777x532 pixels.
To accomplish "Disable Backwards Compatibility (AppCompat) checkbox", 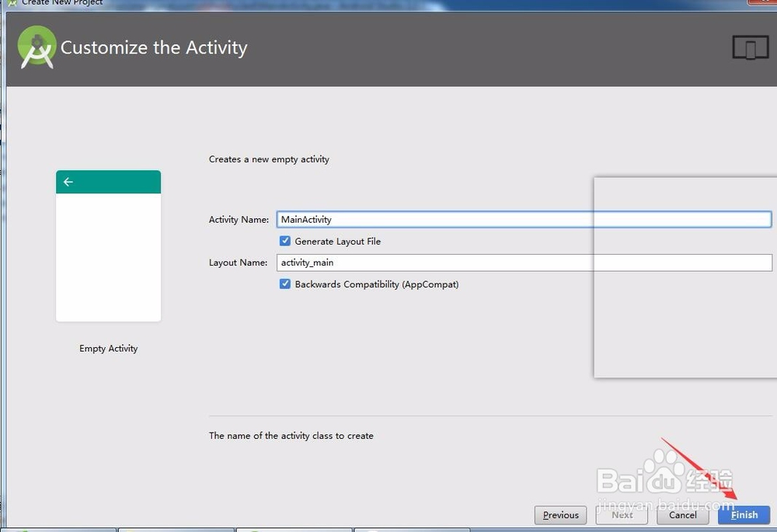I will [285, 283].
